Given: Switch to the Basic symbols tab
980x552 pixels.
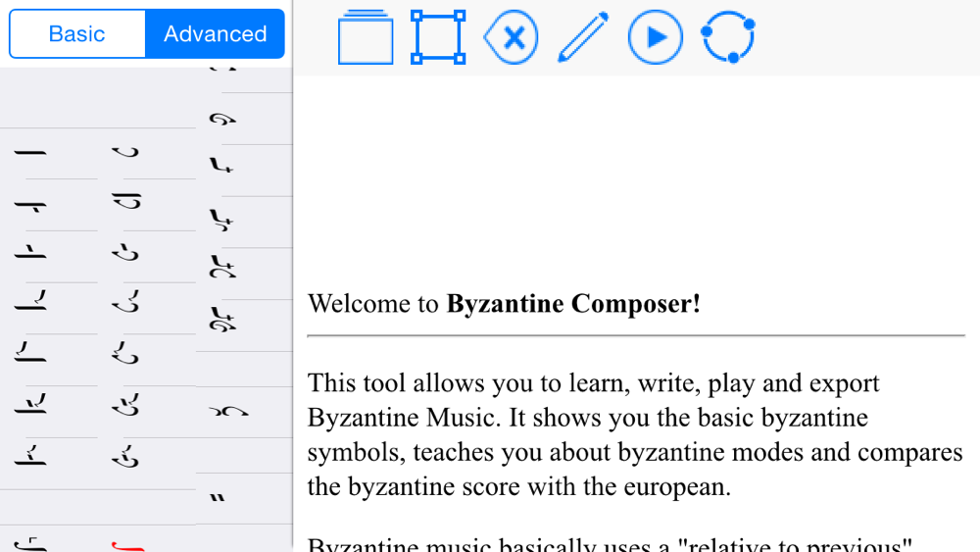Looking at the screenshot, I should 77,33.
